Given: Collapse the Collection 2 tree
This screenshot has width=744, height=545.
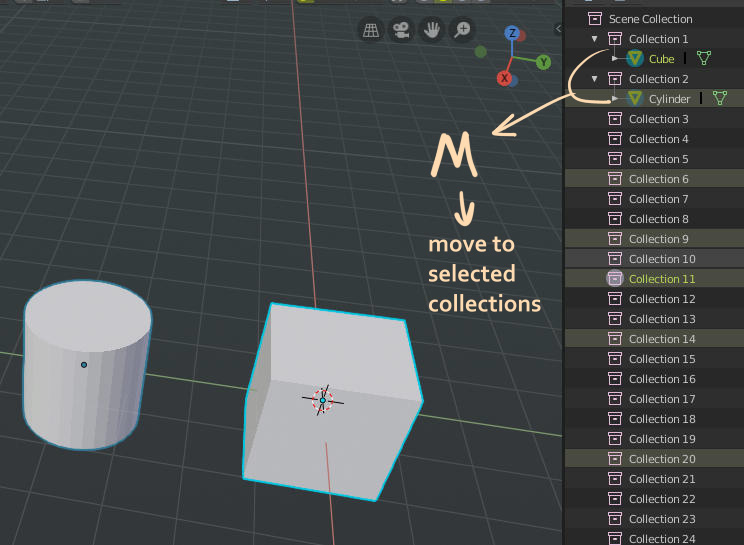Looking at the screenshot, I should click(x=595, y=79).
